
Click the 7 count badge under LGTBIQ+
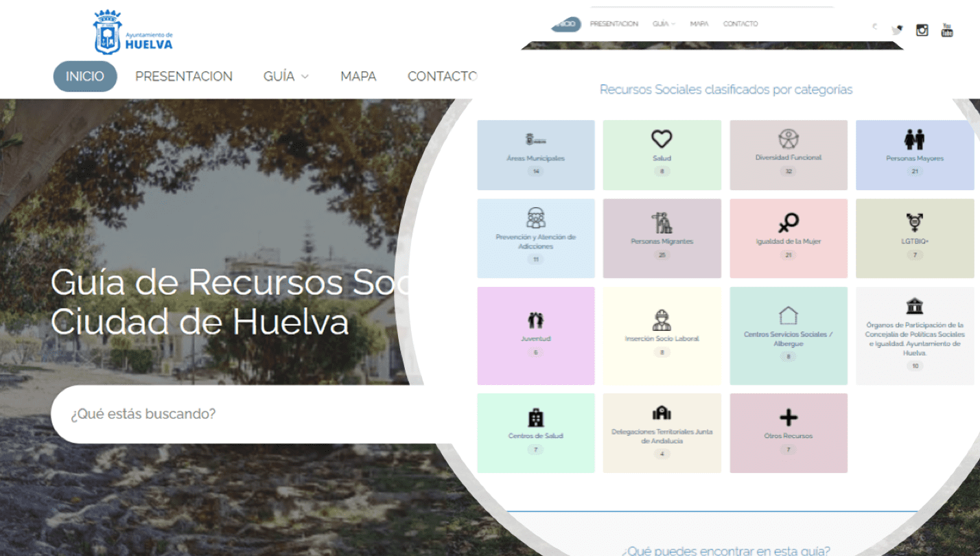[x=915, y=255]
